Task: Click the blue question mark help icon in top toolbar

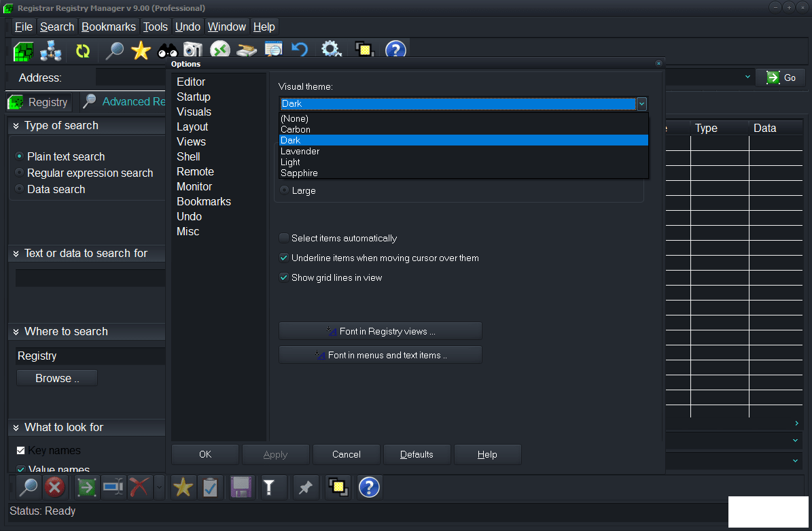Action: click(x=395, y=50)
